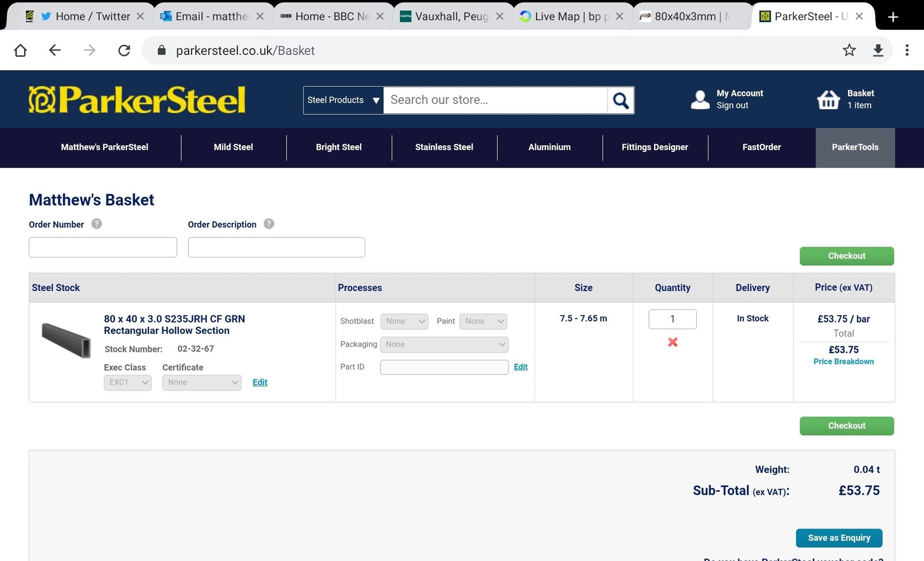Open the Paint dropdown
The height and width of the screenshot is (561, 924).
pyautogui.click(x=483, y=321)
